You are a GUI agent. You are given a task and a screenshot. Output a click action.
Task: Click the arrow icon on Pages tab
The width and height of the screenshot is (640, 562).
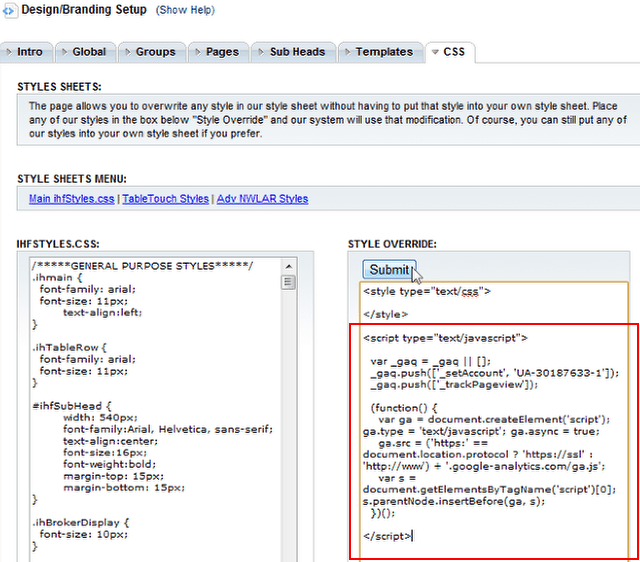click(x=198, y=52)
